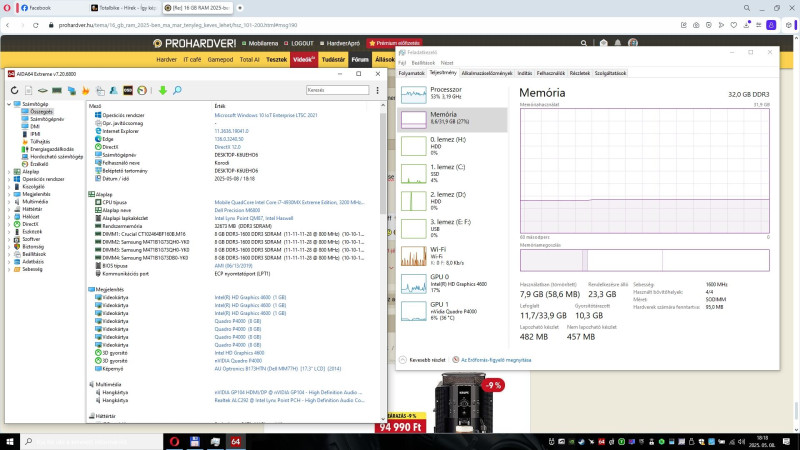Click the DirectX 12.0 value link

pos(228,147)
